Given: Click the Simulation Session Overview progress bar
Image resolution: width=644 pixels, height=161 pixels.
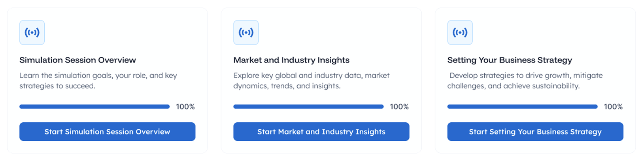Looking at the screenshot, I should tap(94, 106).
